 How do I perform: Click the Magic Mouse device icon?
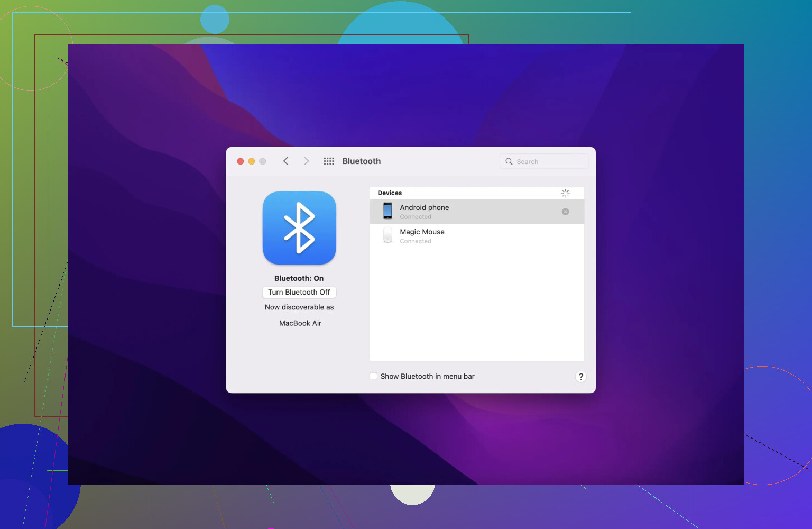pos(387,235)
